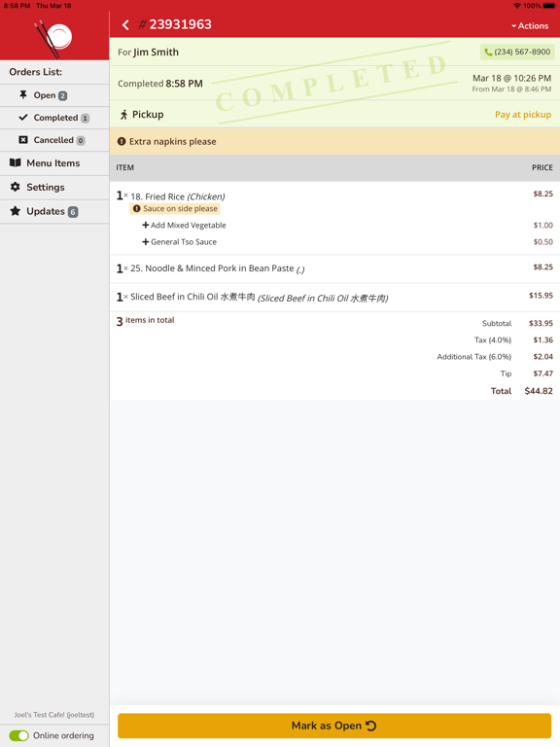Image resolution: width=560 pixels, height=747 pixels.
Task: Click the PRICE column header
Action: tap(542, 167)
